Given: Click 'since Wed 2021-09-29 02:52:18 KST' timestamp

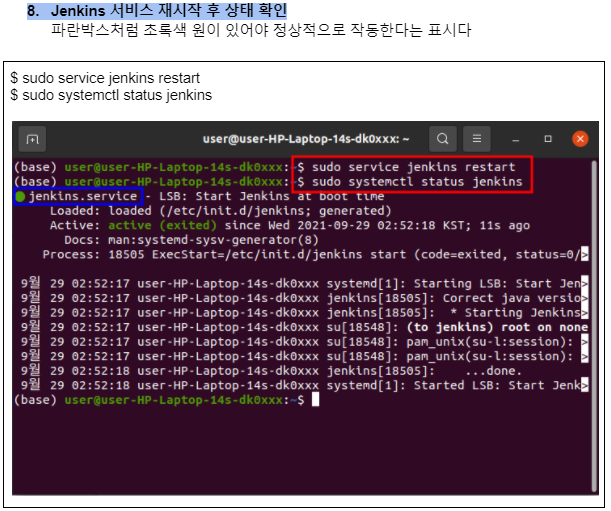Looking at the screenshot, I should pos(348,225).
